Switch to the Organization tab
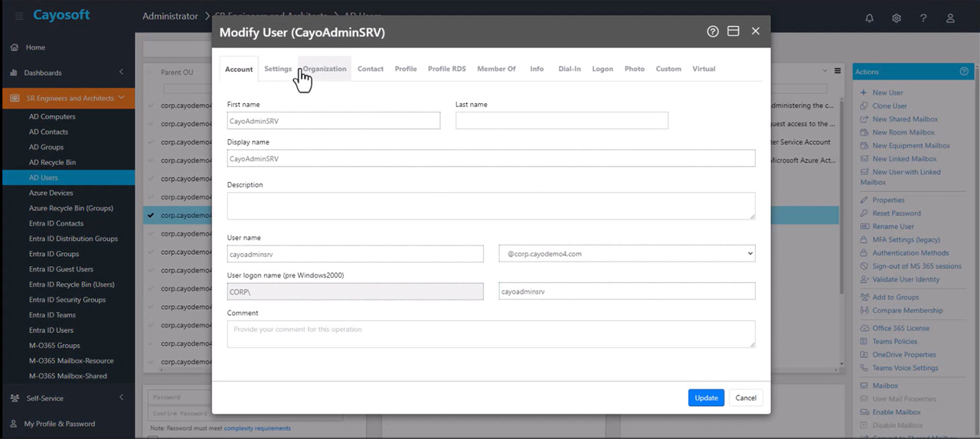 325,69
